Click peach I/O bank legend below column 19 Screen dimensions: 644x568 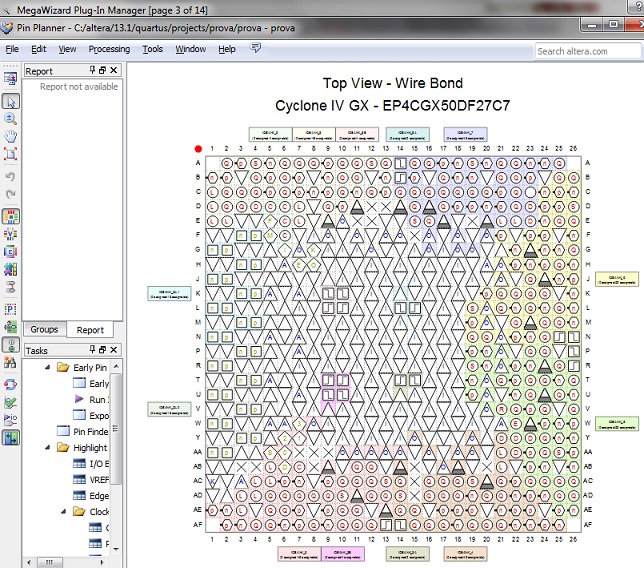click(x=465, y=554)
